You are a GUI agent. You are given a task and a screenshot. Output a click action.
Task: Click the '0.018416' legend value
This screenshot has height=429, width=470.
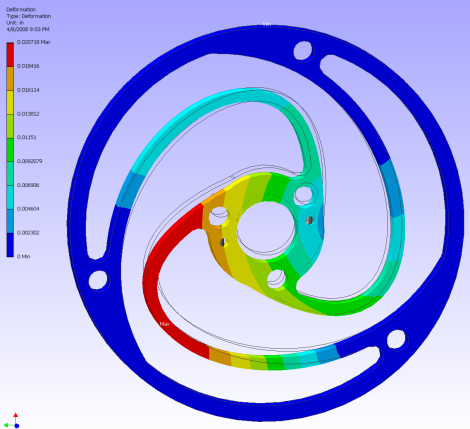click(x=28, y=66)
